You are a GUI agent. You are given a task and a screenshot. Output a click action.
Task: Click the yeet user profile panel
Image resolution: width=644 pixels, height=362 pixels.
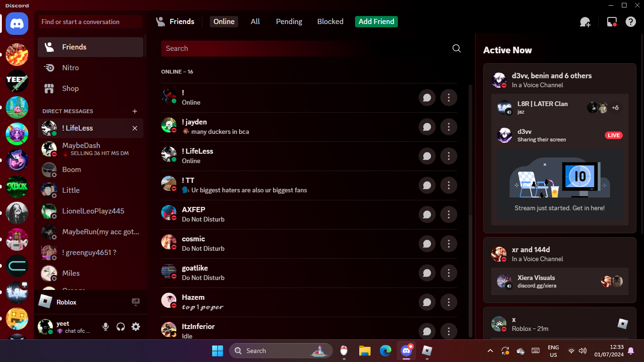click(x=66, y=327)
